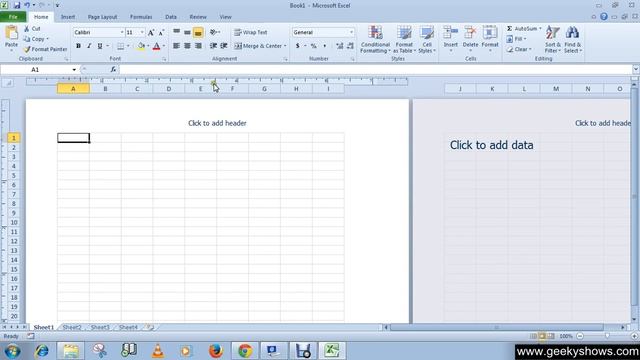This screenshot has height=360, width=640.
Task: Open Firefox from the taskbar
Action: point(216,351)
